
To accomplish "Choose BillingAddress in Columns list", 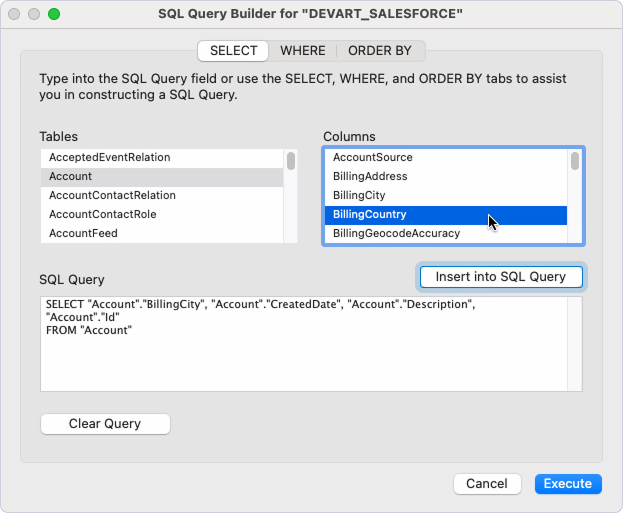I will tap(446, 176).
